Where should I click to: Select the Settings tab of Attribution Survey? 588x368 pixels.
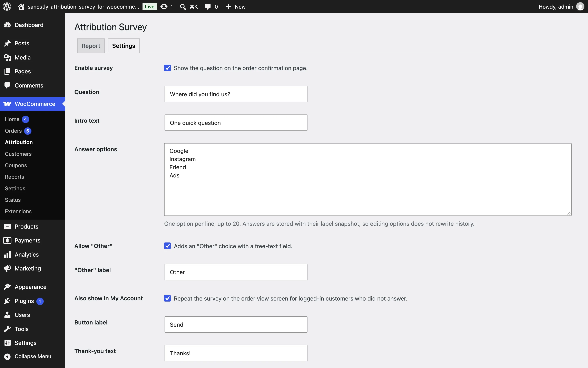click(x=124, y=46)
